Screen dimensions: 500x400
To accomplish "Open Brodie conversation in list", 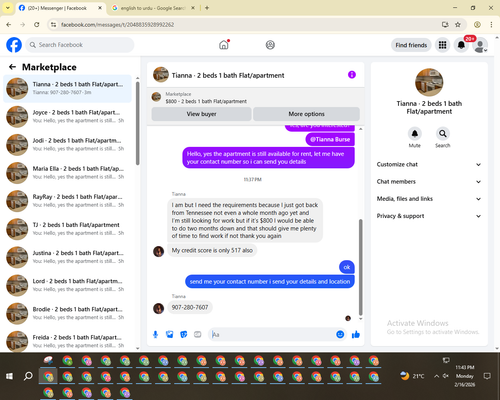I will [x=67, y=313].
